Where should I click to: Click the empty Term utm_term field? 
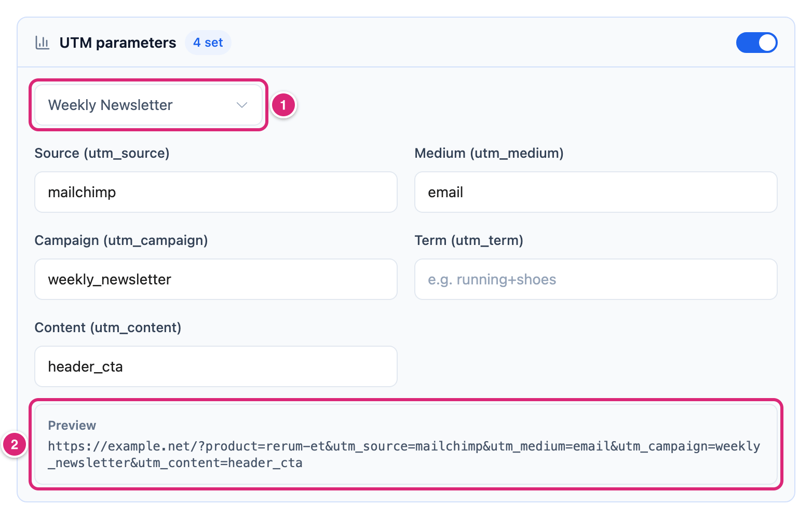(x=596, y=279)
